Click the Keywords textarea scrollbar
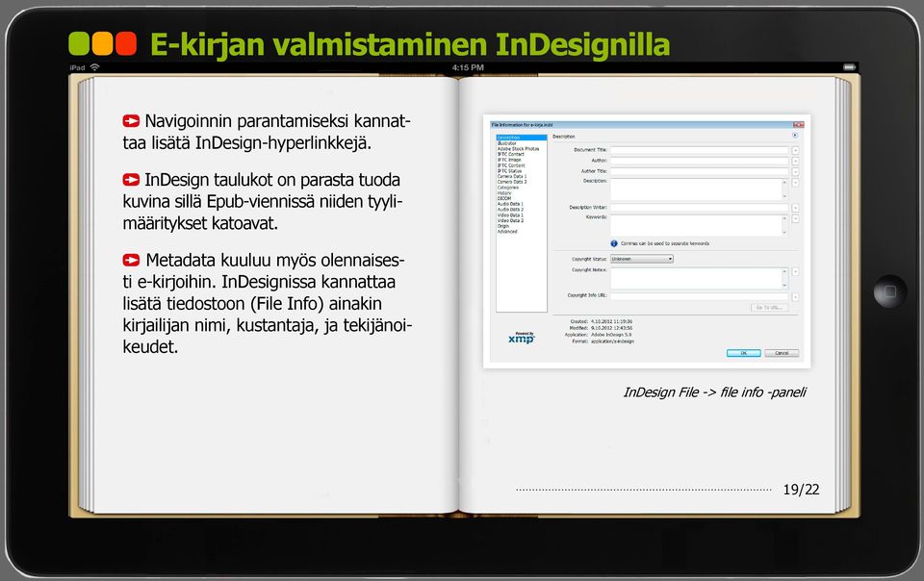The image size is (924, 581). 784,225
